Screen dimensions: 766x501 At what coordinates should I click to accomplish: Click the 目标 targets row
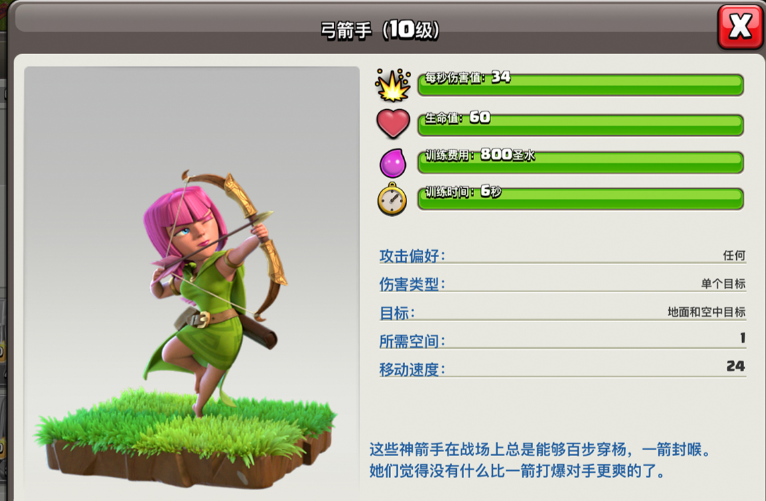click(x=563, y=312)
